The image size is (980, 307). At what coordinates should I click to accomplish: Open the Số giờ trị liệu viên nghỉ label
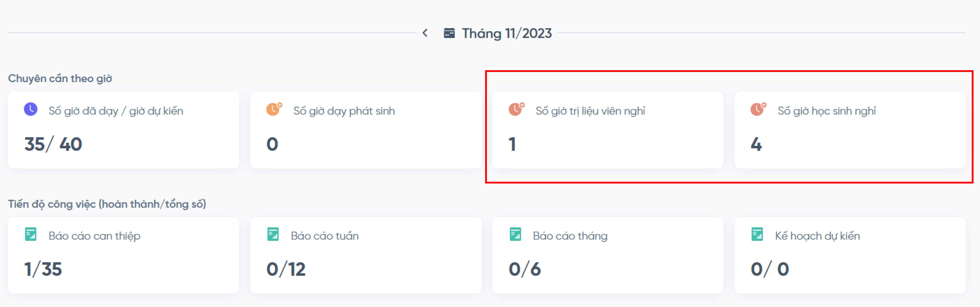point(590,111)
